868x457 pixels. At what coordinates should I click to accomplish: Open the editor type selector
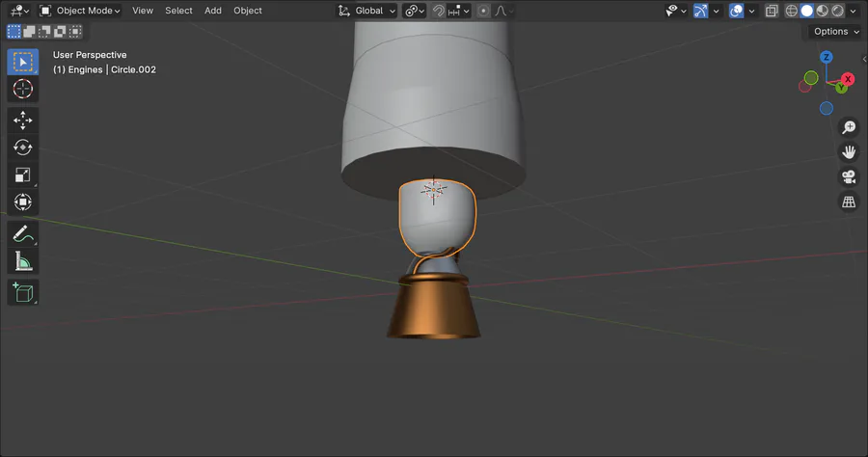[x=19, y=11]
